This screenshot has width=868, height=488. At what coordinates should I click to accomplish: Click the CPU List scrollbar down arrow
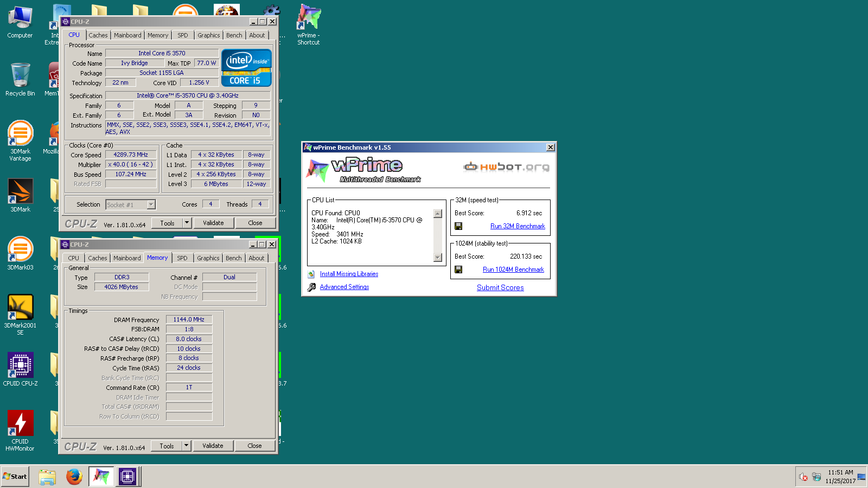click(x=438, y=258)
